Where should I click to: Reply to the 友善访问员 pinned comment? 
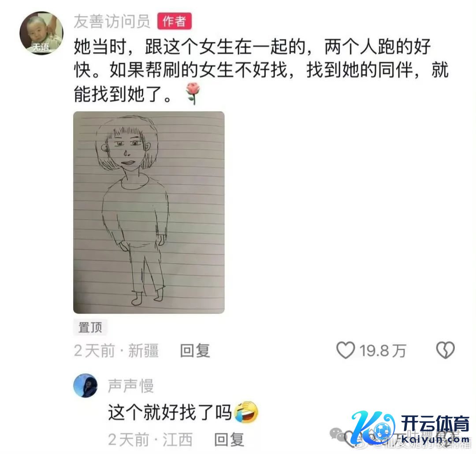195,351
